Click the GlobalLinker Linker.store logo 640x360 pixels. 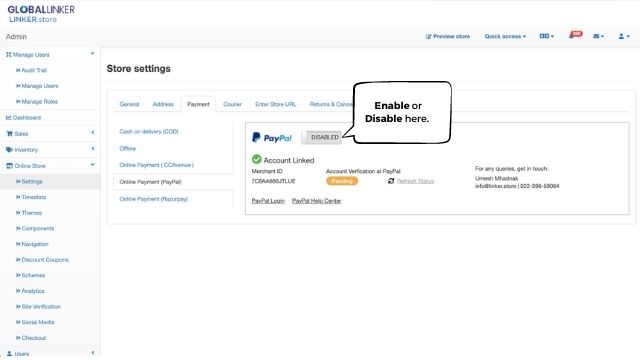41,14
